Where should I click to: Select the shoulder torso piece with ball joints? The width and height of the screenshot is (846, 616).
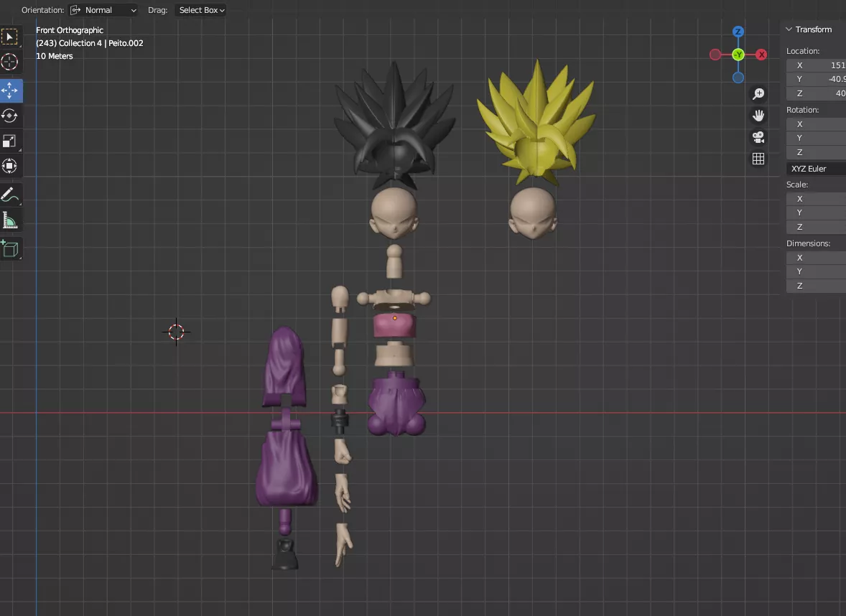click(394, 298)
